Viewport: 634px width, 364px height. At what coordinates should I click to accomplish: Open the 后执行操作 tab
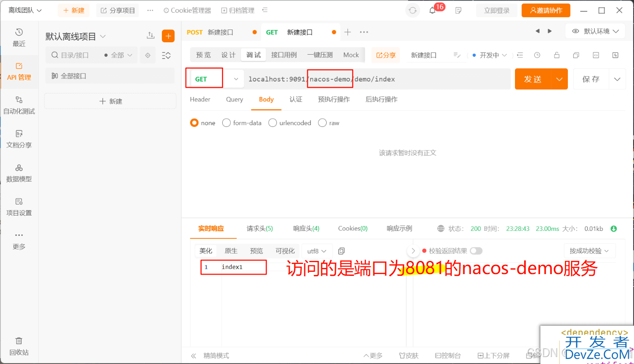click(381, 100)
